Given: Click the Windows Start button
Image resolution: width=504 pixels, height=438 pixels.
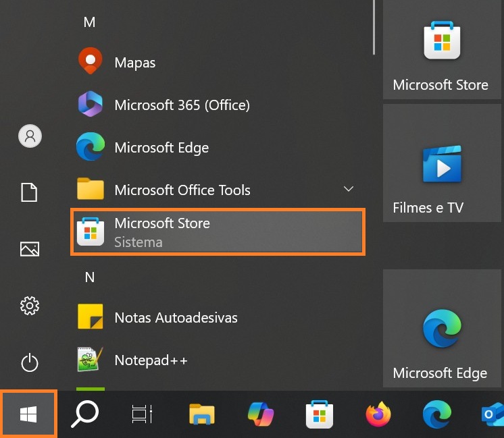Looking at the screenshot, I should pyautogui.click(x=28, y=414).
